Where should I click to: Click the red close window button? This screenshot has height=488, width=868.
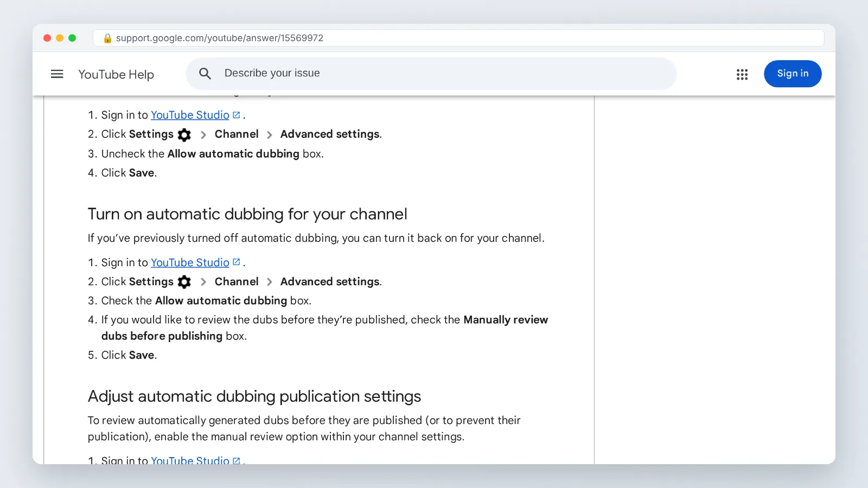[47, 38]
